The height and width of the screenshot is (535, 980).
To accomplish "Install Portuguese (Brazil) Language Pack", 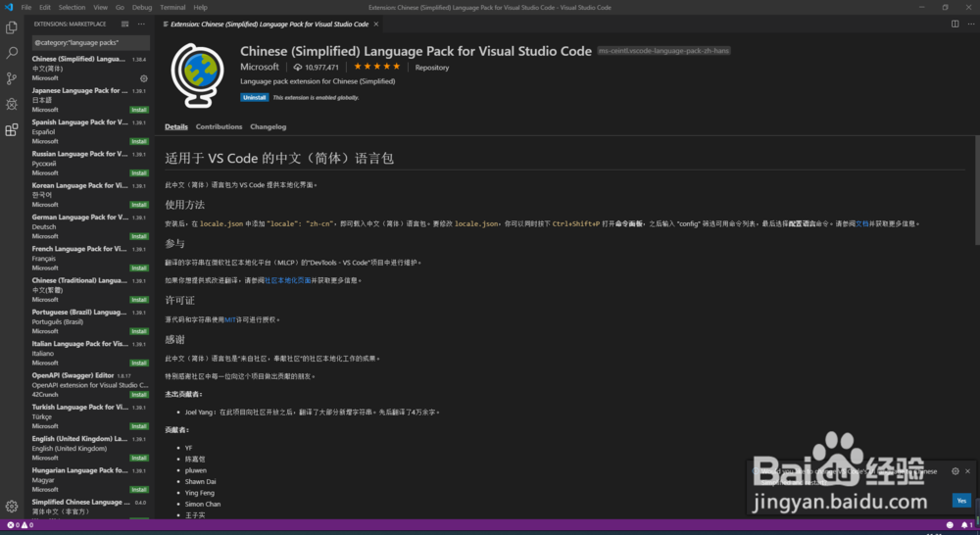I will pyautogui.click(x=139, y=331).
